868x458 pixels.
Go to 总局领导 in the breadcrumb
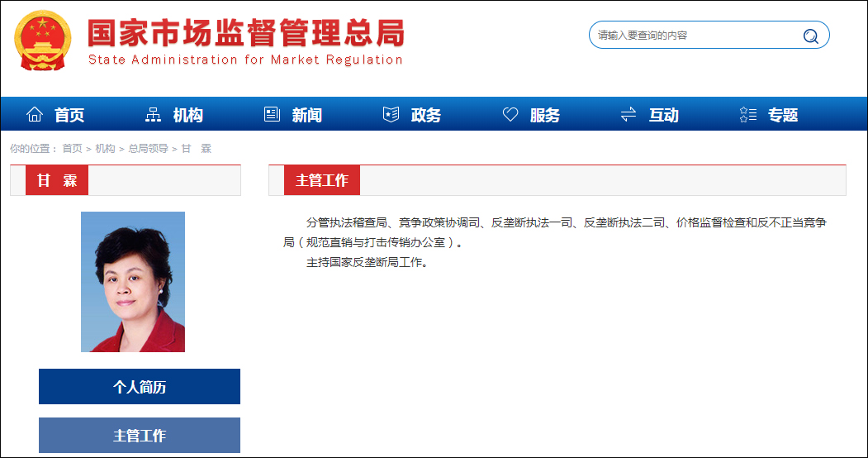click(149, 149)
